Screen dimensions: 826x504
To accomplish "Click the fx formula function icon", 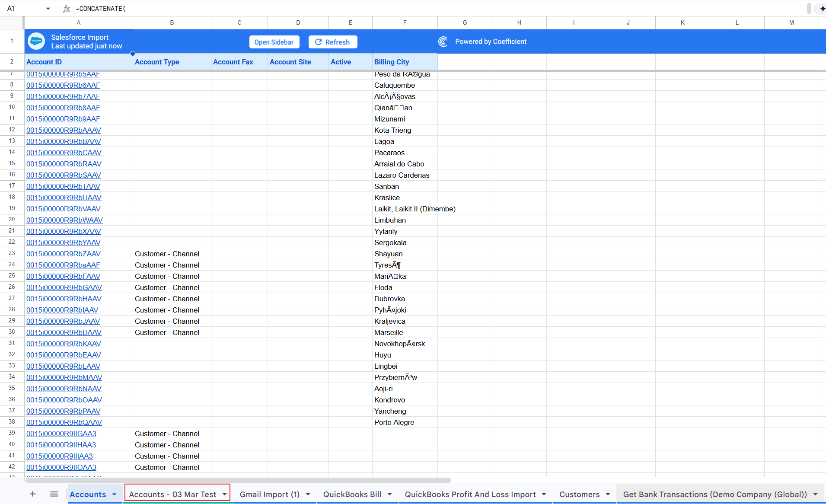I will coord(67,9).
